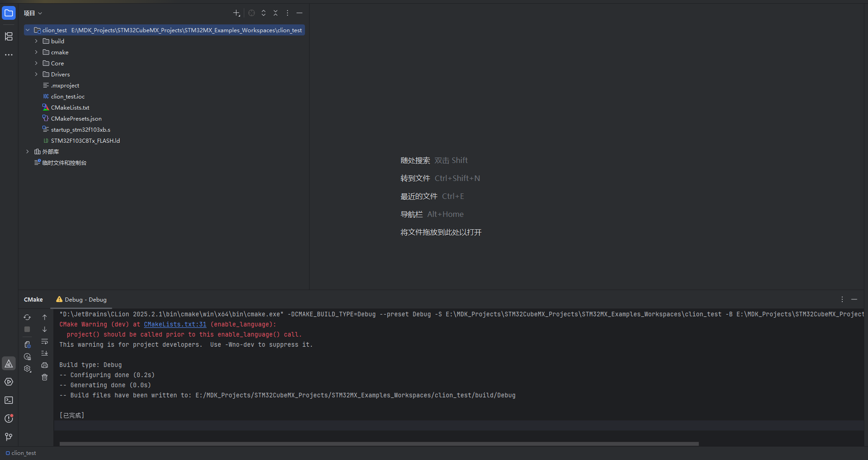The image size is (868, 460).
Task: Select the startup_stm32f103xb.s file
Action: tap(80, 130)
